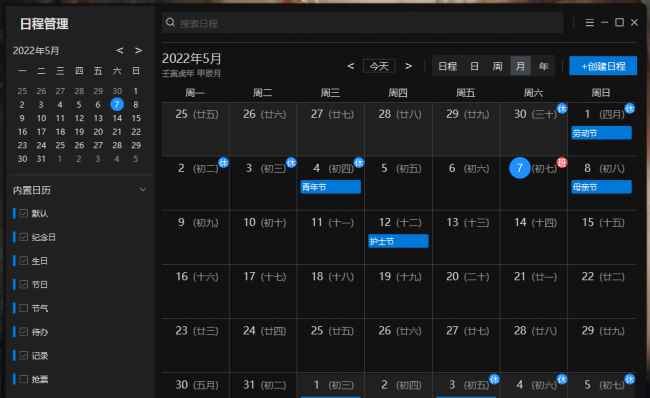Image resolution: width=650 pixels, height=398 pixels.
Task: Select May 20 (二十) cell in main calendar
Action: 466,291
